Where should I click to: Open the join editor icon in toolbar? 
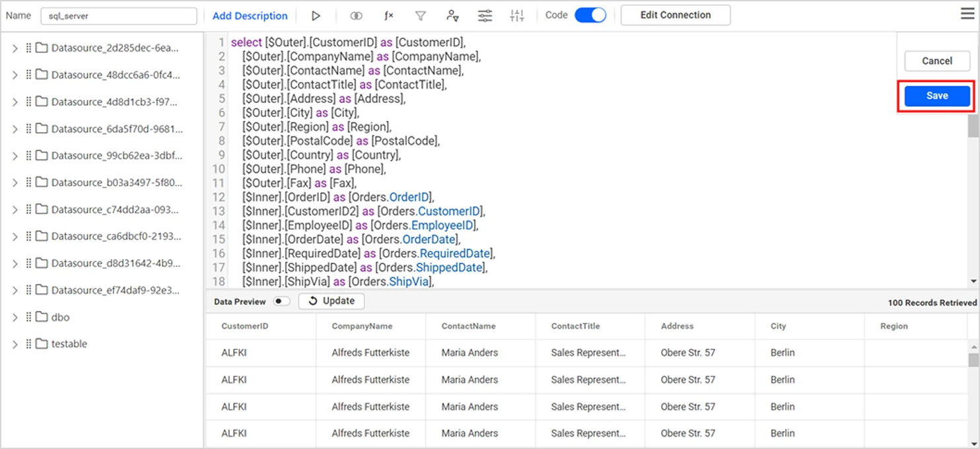tap(356, 16)
